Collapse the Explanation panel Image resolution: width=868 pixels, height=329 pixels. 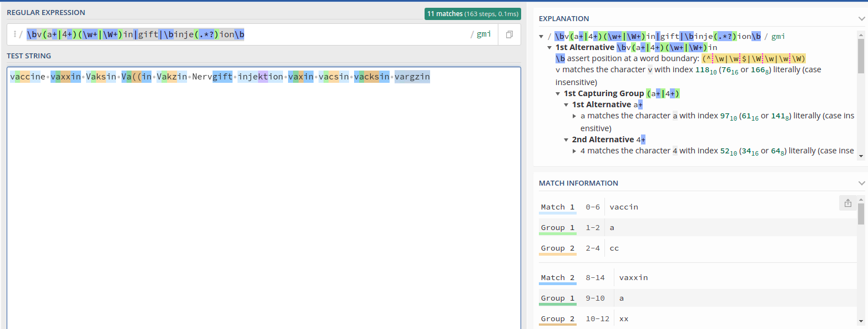(x=861, y=18)
